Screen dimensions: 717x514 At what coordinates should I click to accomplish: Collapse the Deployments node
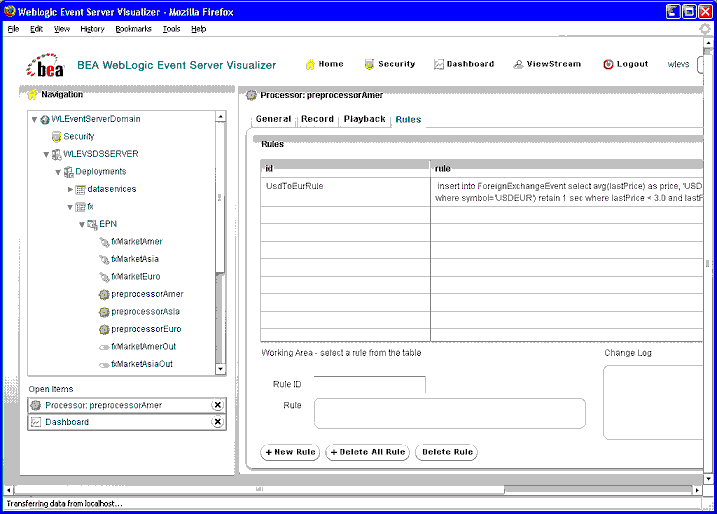coord(58,172)
